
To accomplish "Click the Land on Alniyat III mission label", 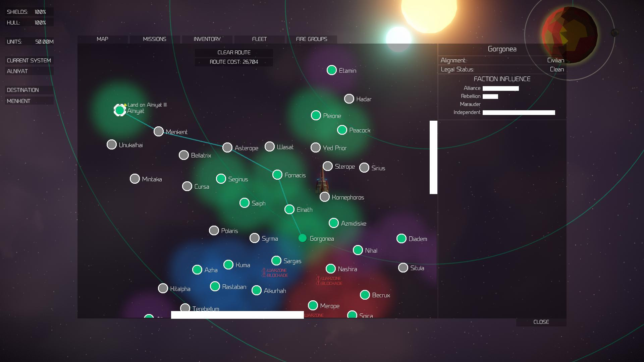I will click(147, 105).
